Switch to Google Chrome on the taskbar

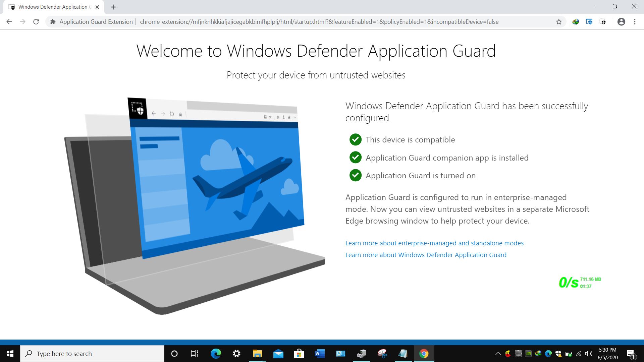pos(424,354)
